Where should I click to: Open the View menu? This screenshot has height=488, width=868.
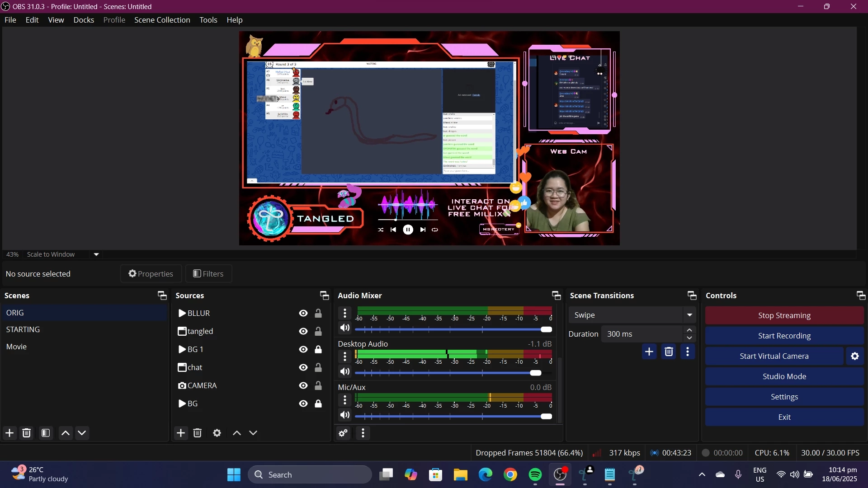point(56,20)
